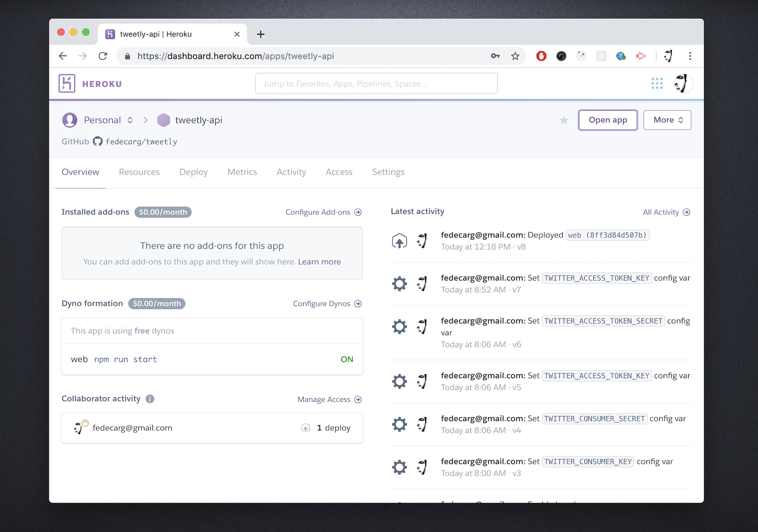Click the gear icon for the v5 activity

click(x=399, y=381)
